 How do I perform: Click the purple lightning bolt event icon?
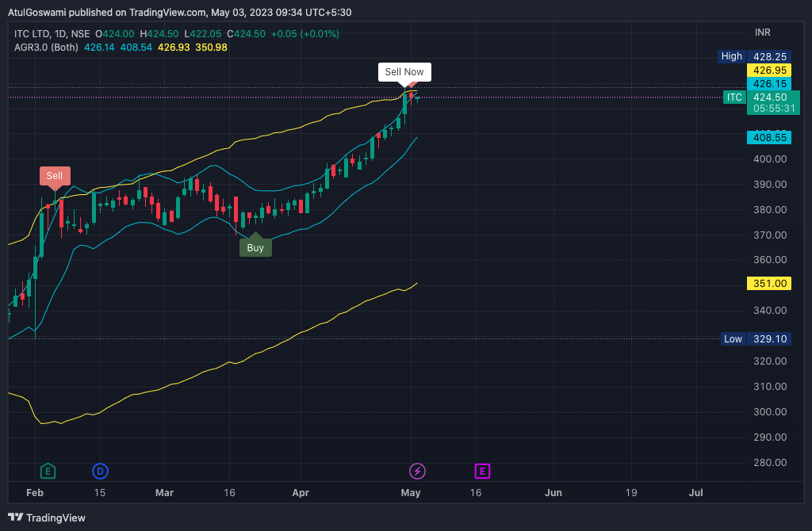coord(417,471)
